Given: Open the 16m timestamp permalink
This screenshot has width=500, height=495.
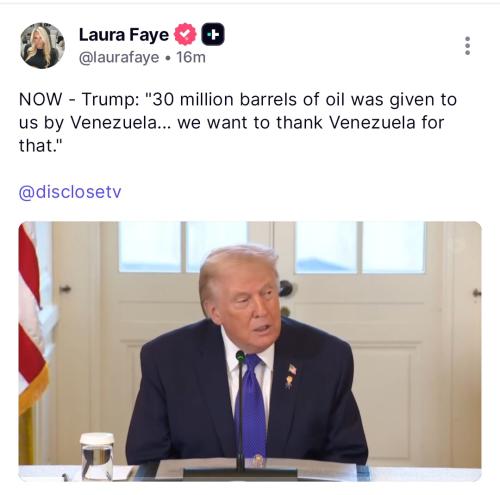Looking at the screenshot, I should (x=191, y=57).
